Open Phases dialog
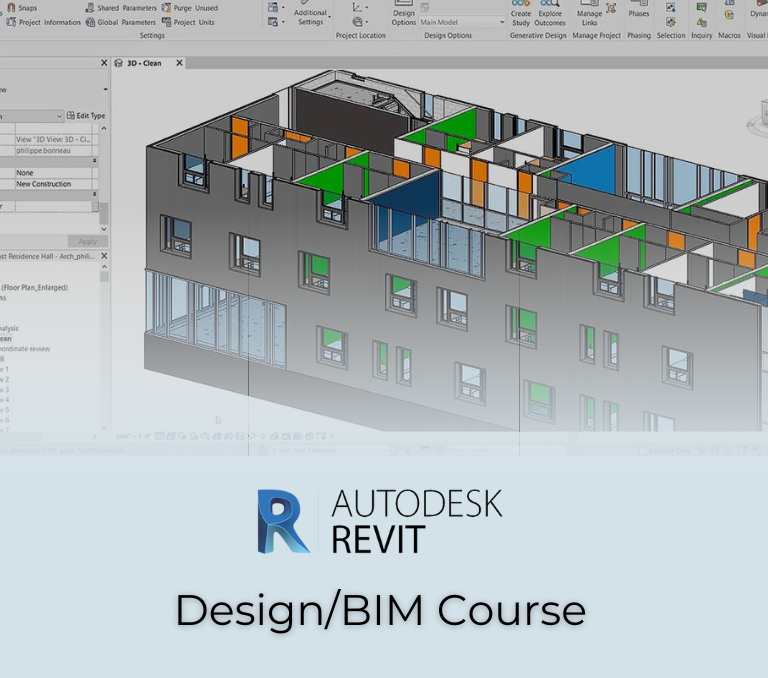This screenshot has height=678, width=768. click(x=639, y=10)
